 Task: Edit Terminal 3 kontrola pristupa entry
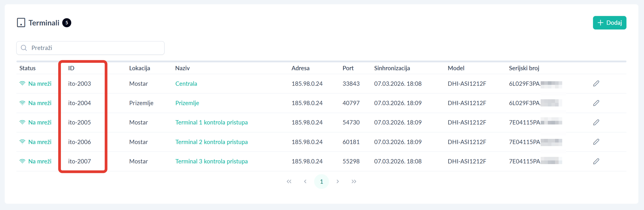[x=596, y=161]
